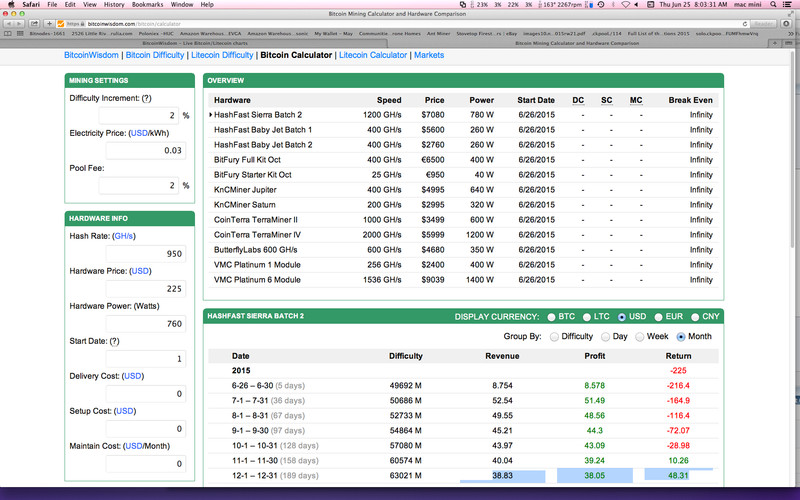The width and height of the screenshot is (800, 500).
Task: Click the Start Date help question mark
Action: point(114,341)
